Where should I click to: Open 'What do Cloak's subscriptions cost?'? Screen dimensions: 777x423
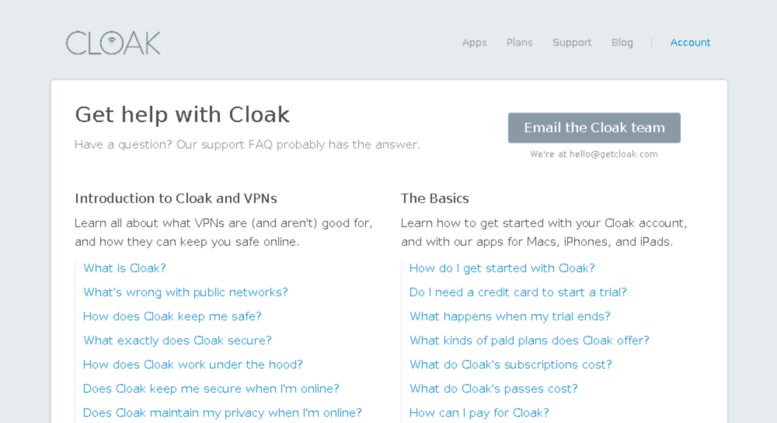(x=510, y=365)
